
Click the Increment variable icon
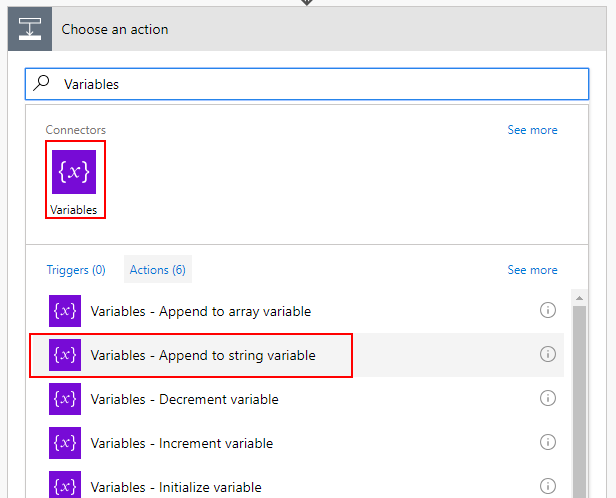[x=65, y=443]
